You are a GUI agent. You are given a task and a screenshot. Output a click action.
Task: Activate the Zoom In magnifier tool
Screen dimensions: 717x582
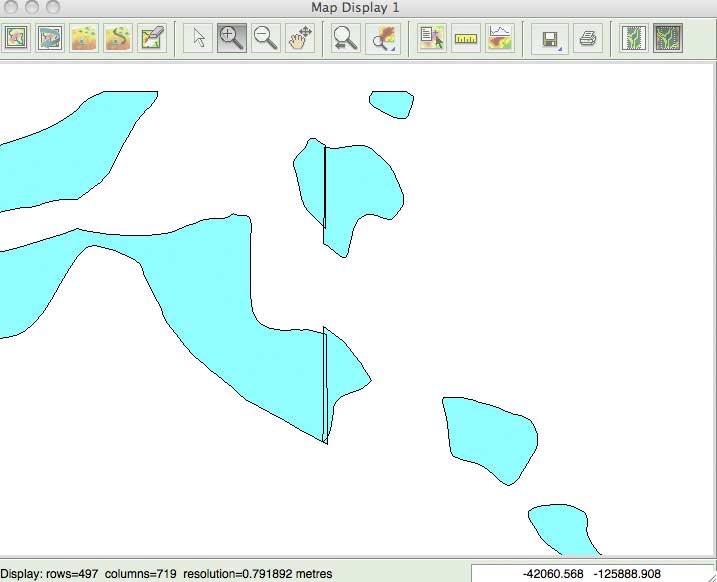pos(232,38)
